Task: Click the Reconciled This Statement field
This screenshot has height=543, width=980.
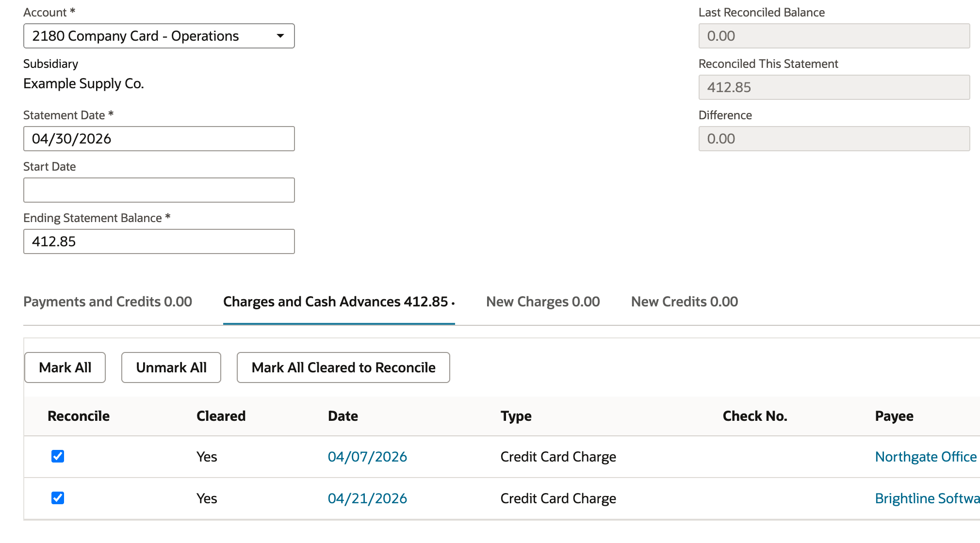Action: [834, 87]
